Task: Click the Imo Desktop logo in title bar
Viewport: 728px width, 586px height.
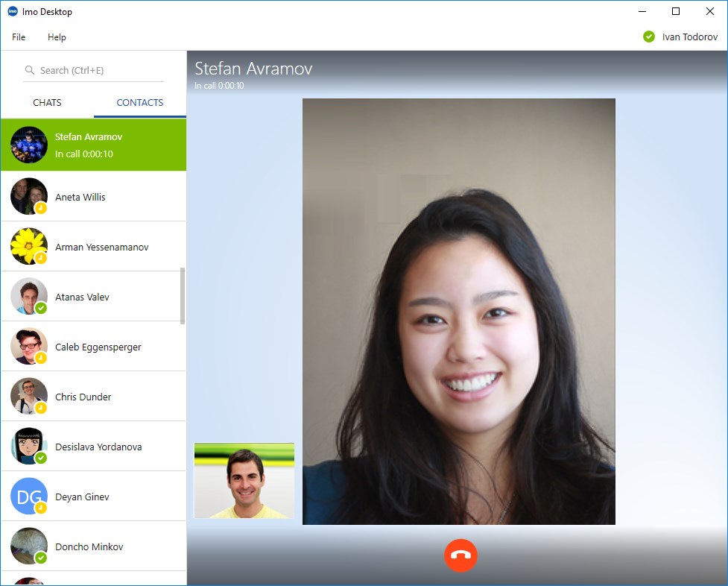Action: tap(13, 12)
